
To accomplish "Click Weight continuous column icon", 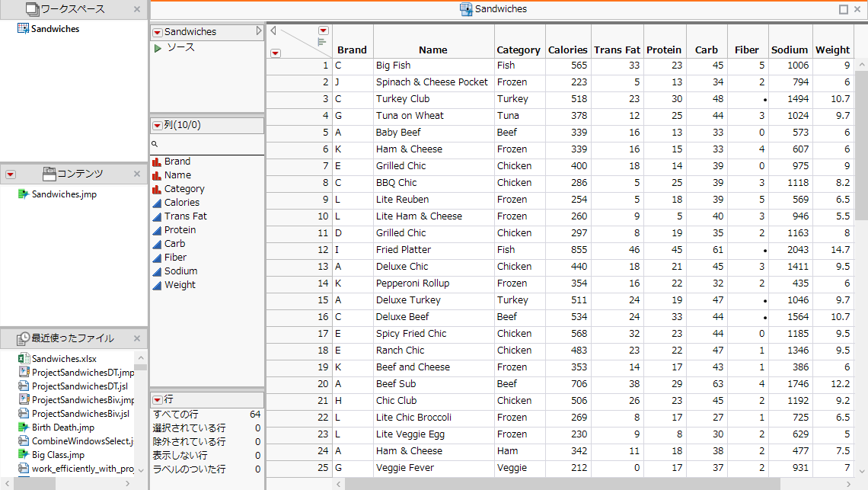I will pyautogui.click(x=157, y=285).
